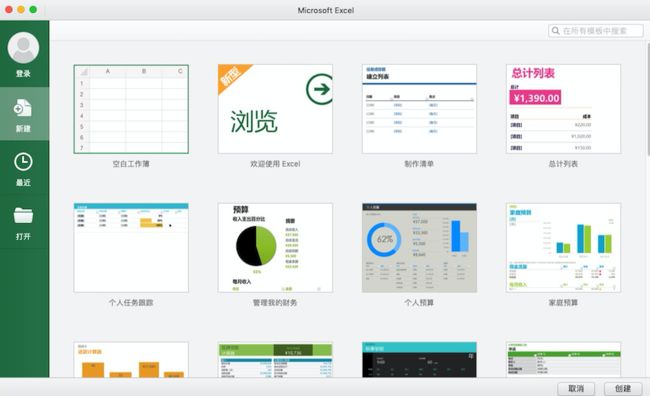
Task: Click the yellow macOS minimize button
Action: pyautogui.click(x=21, y=10)
